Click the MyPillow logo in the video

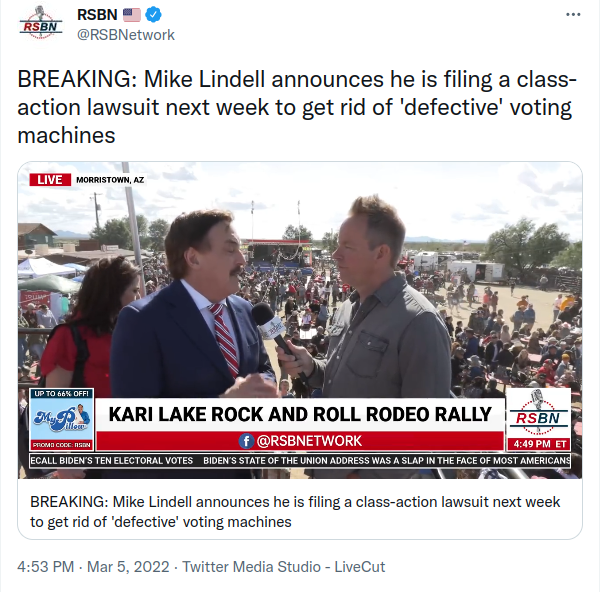(x=62, y=420)
